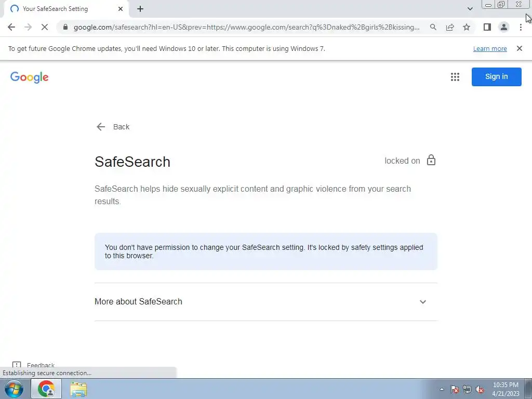
Task: Open the Chrome profile avatar menu
Action: 504,27
